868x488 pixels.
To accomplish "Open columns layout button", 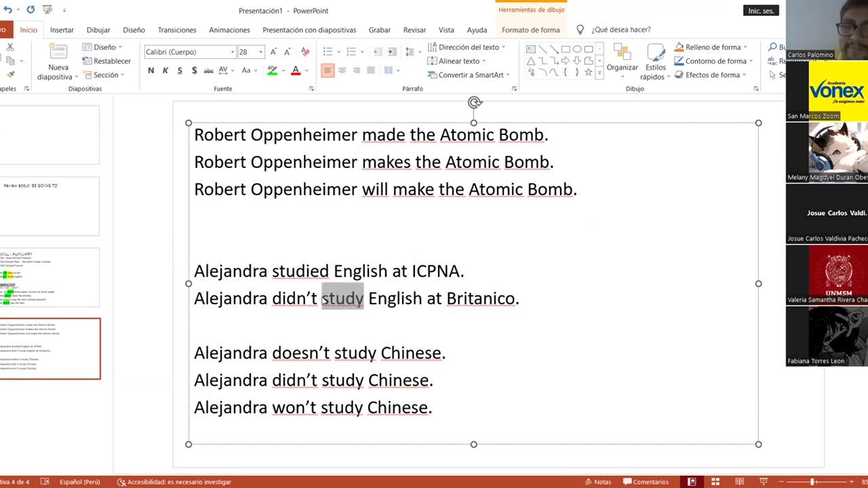I will (x=390, y=70).
